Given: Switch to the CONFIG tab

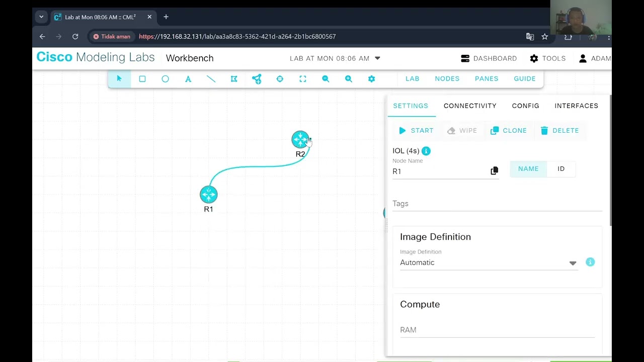Looking at the screenshot, I should click(525, 106).
